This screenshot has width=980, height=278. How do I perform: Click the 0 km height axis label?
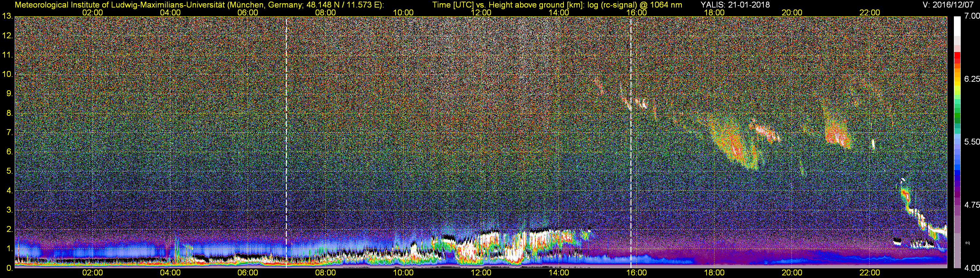click(x=9, y=268)
